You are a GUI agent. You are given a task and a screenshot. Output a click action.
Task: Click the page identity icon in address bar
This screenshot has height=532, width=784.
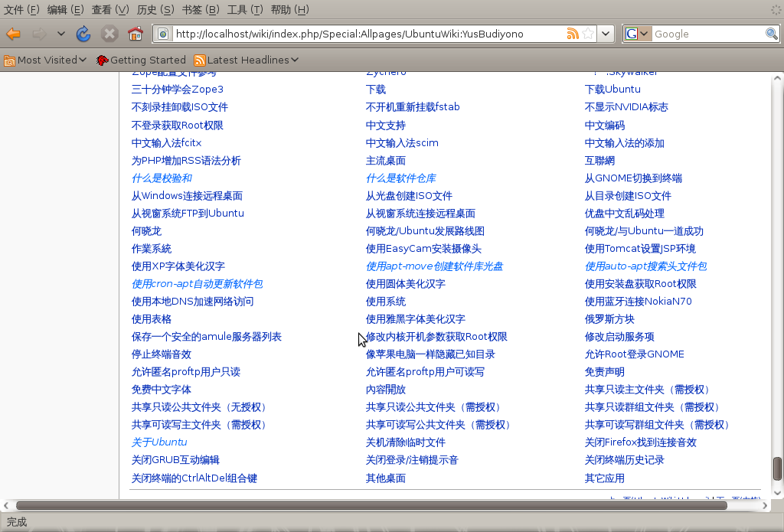click(x=163, y=34)
